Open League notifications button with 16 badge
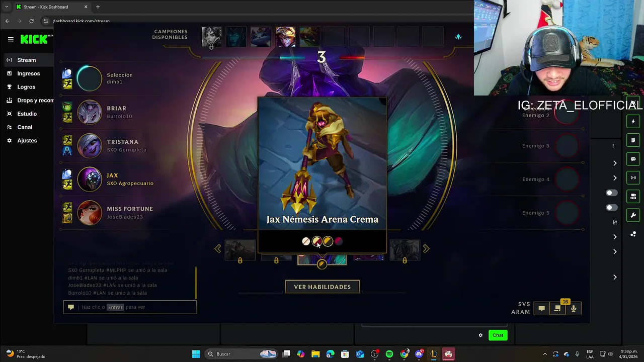The width and height of the screenshot is (644, 362). [557, 308]
